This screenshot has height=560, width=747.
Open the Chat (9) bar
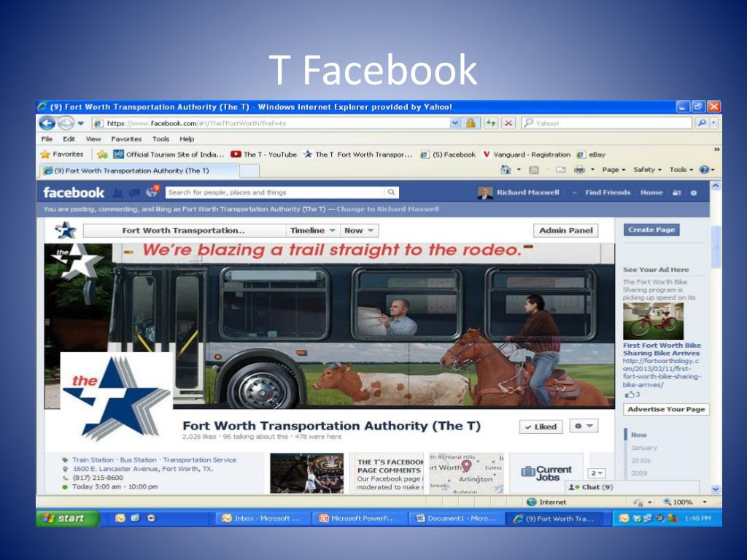coord(632,487)
